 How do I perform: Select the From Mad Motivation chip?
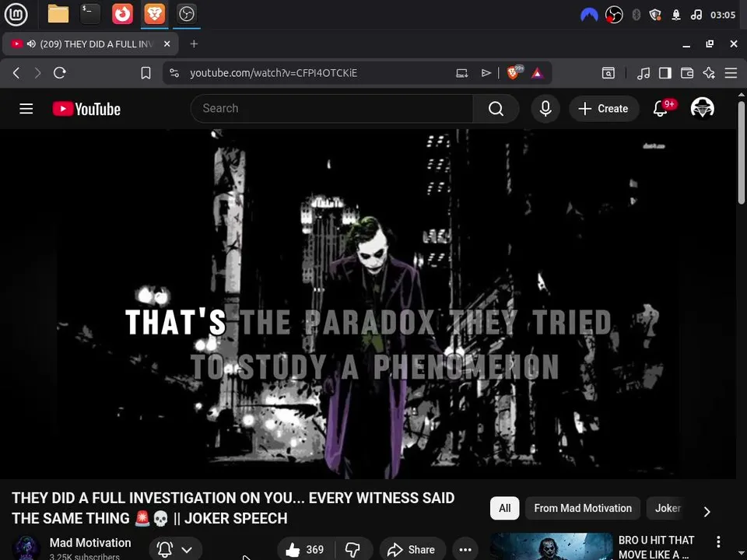coord(583,509)
